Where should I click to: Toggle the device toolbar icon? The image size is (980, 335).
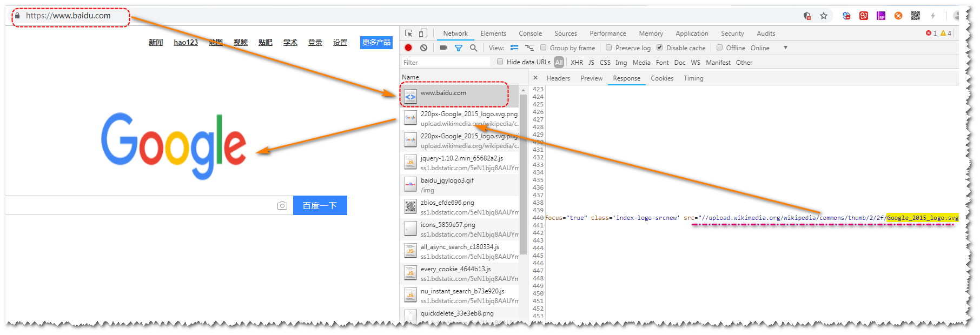[423, 33]
